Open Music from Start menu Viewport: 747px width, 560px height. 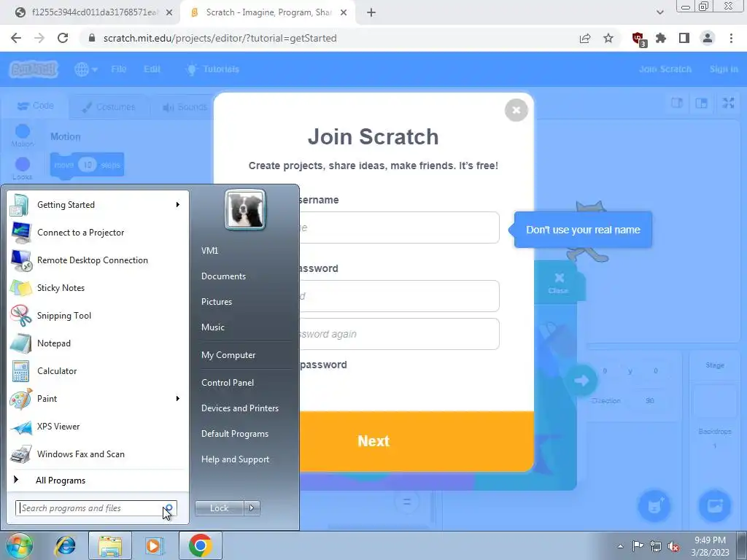tap(213, 327)
